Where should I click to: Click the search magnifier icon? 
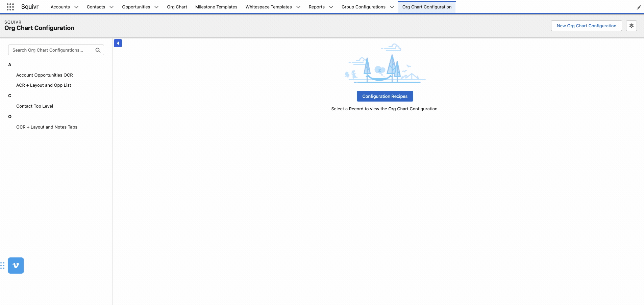(x=98, y=50)
